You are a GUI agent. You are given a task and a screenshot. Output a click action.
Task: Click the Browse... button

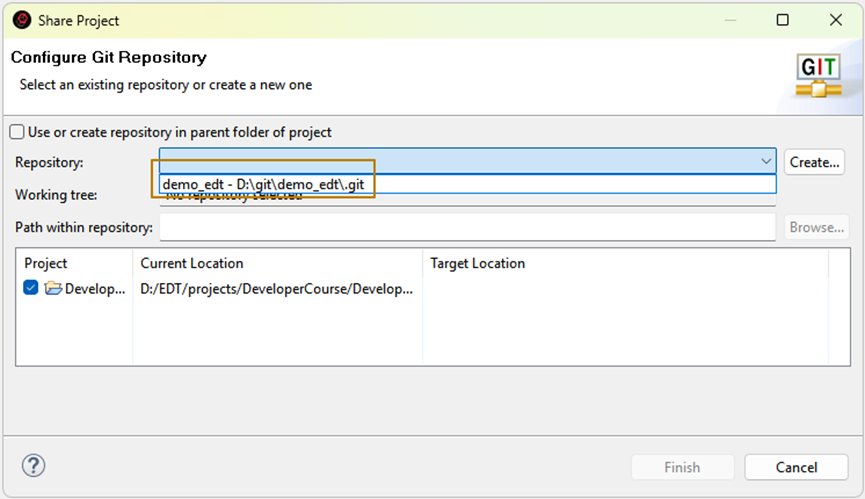click(816, 227)
